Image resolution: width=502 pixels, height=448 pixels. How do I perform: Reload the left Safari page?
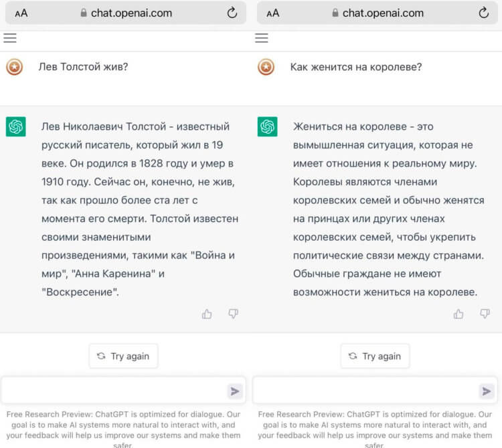point(232,13)
